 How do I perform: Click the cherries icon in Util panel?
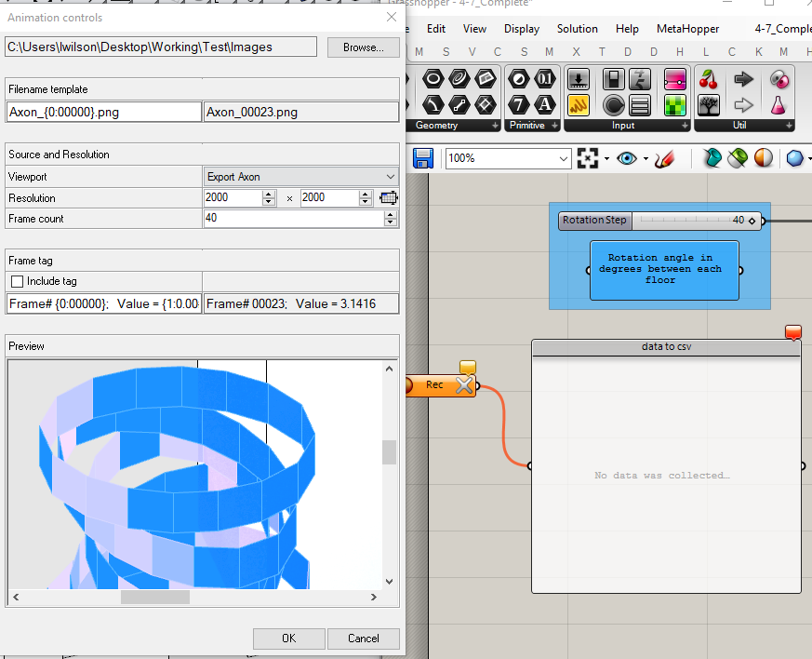[x=709, y=80]
